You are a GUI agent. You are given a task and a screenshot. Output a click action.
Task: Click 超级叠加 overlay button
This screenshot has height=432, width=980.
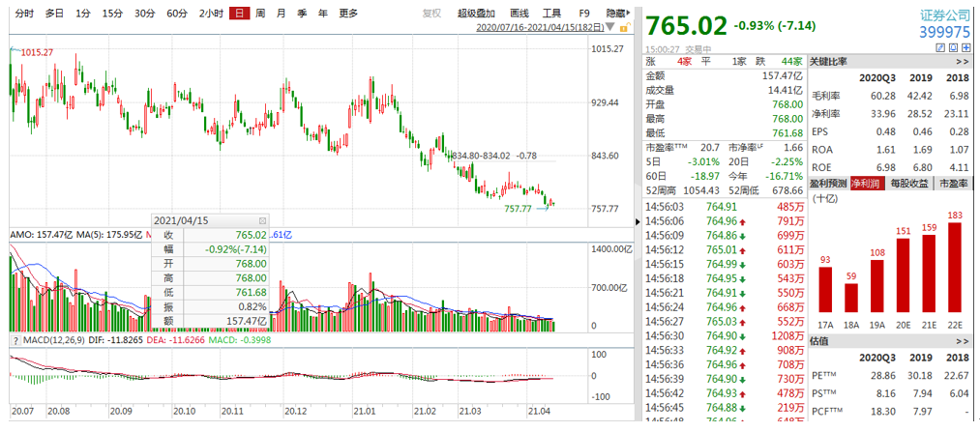click(x=477, y=14)
